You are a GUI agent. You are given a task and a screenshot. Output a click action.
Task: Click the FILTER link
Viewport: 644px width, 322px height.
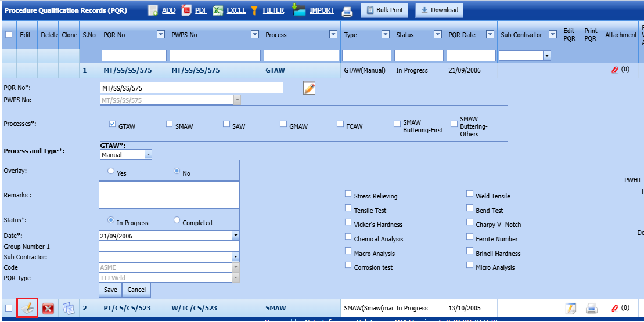click(274, 10)
